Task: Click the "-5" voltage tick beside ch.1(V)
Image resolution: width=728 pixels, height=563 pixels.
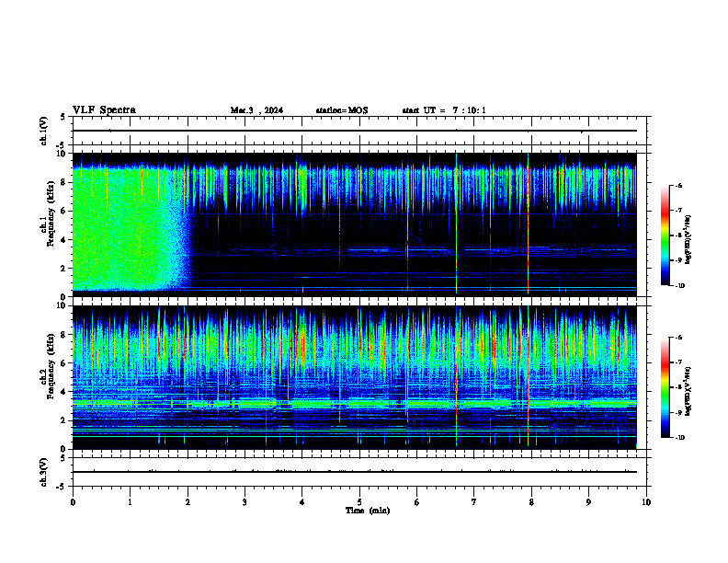Action: 62,145
